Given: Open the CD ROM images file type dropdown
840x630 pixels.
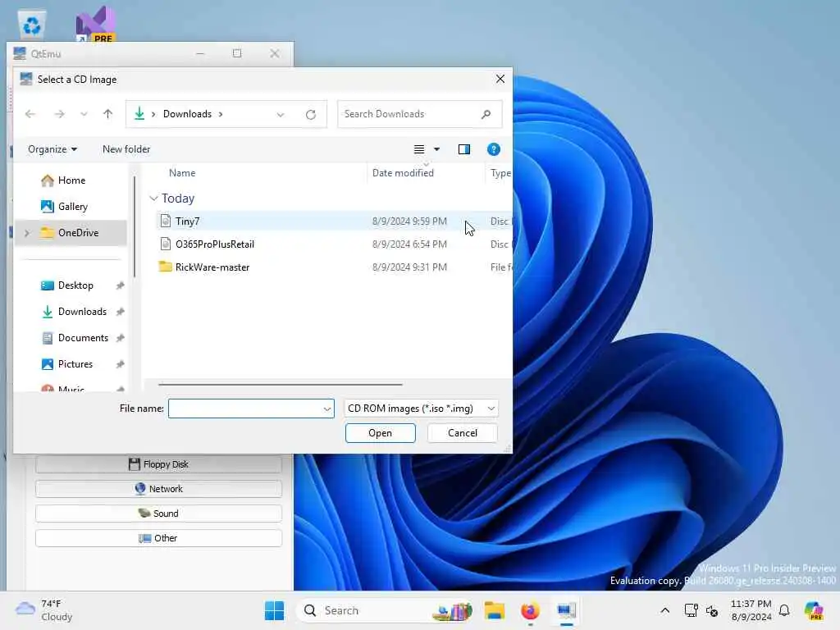Looking at the screenshot, I should tap(421, 409).
